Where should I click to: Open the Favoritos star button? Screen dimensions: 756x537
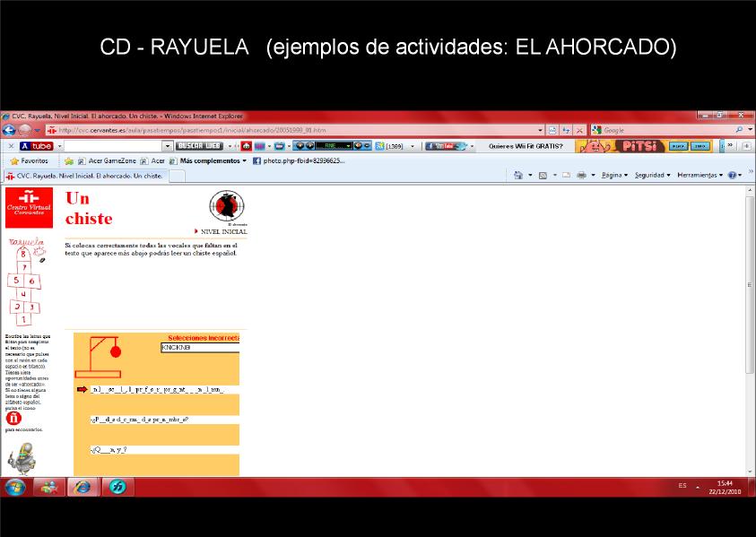tap(30, 161)
